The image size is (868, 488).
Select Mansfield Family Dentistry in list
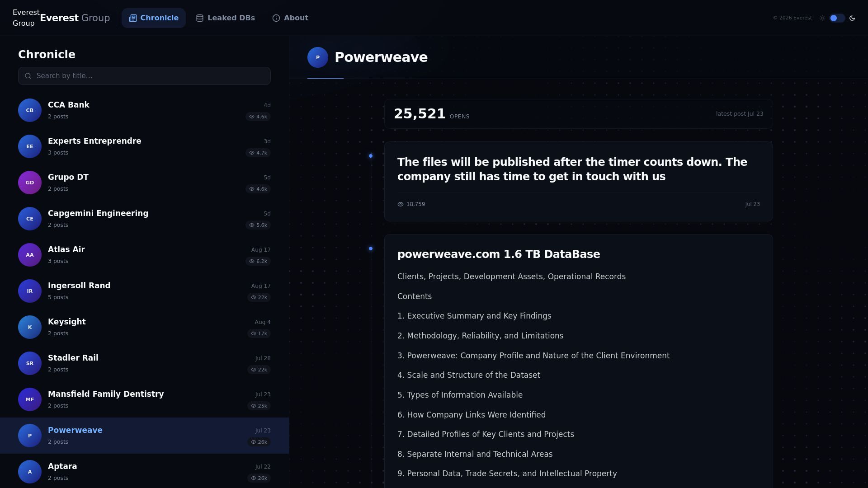pyautogui.click(x=144, y=399)
